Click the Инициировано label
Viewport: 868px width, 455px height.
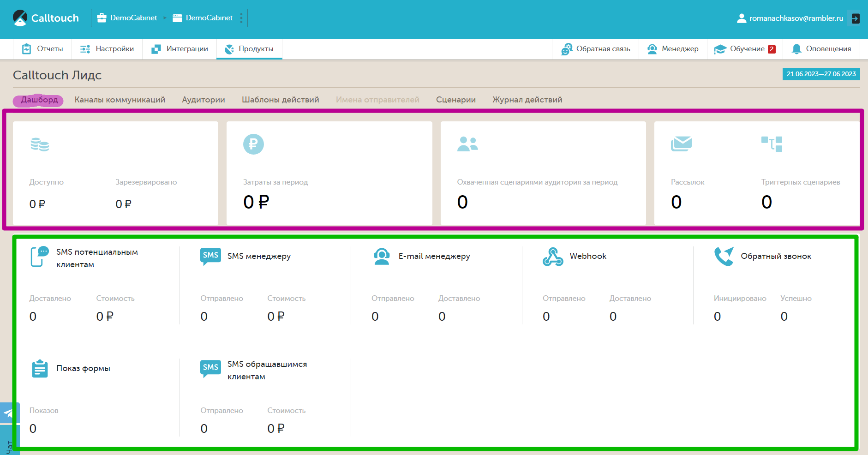(x=740, y=299)
